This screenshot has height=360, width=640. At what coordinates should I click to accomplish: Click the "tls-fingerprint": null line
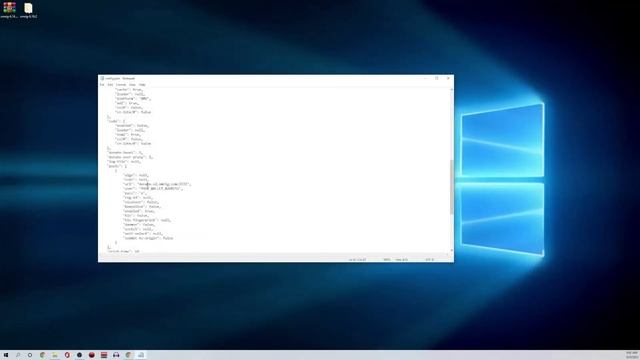(147, 220)
